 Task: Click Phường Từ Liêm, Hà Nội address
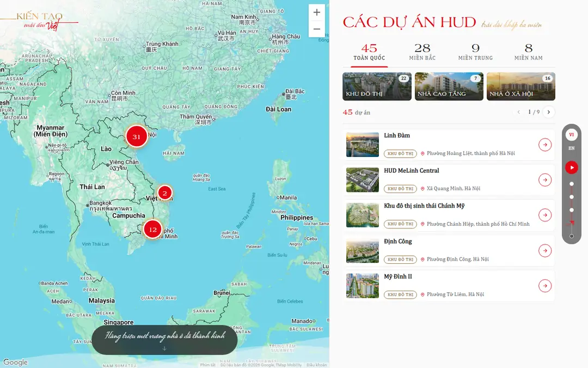(455, 295)
